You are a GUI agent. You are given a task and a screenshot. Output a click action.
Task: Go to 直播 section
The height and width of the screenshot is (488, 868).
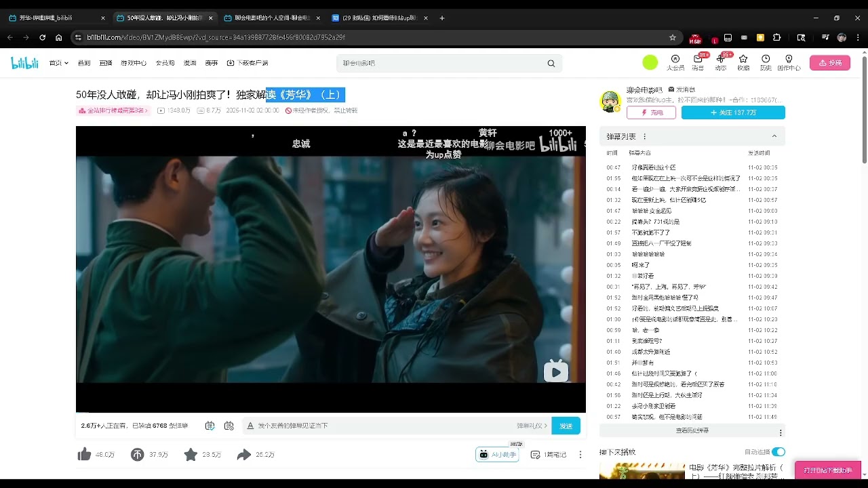(x=106, y=63)
